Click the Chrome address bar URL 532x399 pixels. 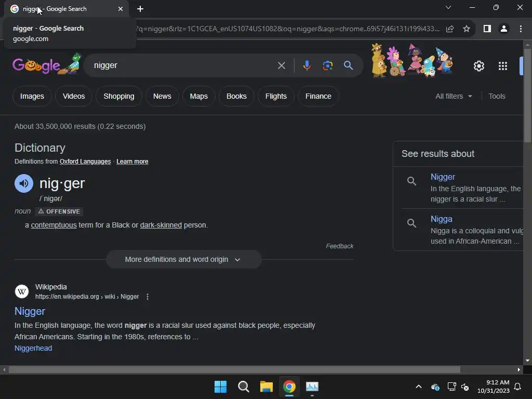(288, 29)
